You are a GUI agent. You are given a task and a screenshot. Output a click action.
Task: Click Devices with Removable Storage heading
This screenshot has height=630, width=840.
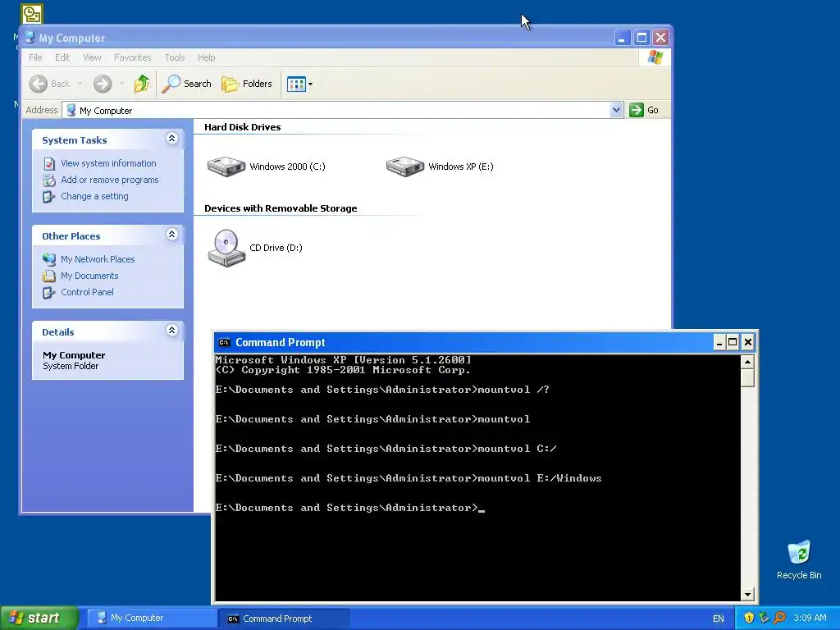coord(281,208)
